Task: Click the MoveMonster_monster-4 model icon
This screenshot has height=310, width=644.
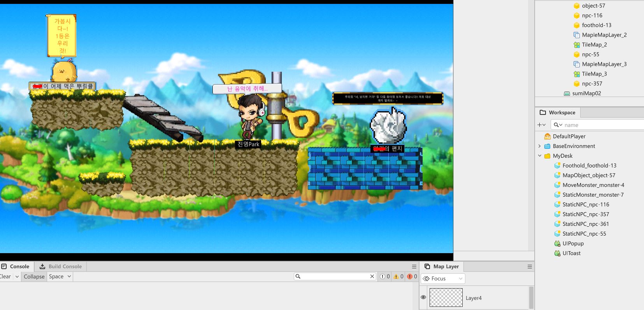Action: [557, 185]
